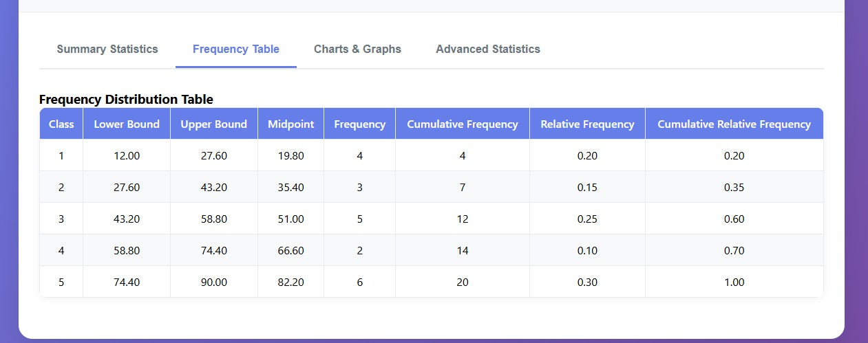This screenshot has height=343, width=868.
Task: Click cumulative frequency value 14
Action: tap(463, 251)
